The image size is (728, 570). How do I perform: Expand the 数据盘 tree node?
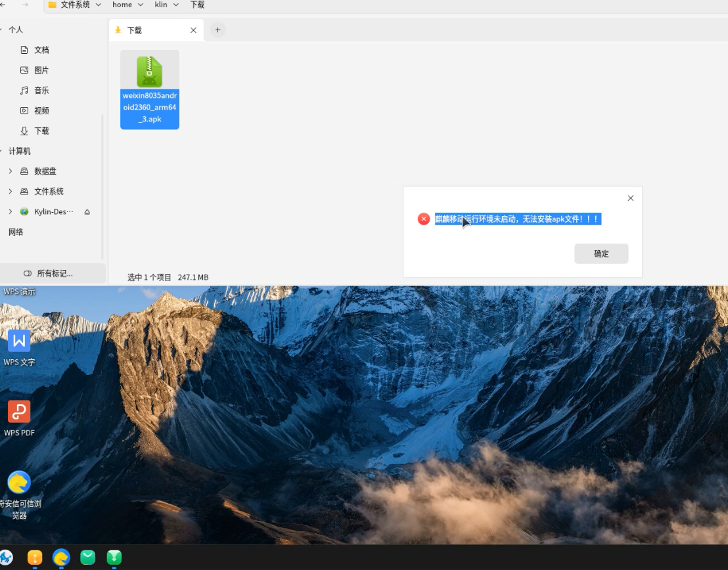[x=11, y=171]
